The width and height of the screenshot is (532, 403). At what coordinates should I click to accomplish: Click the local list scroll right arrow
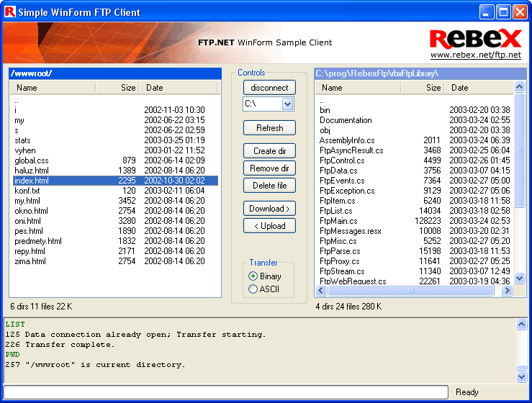click(507, 291)
